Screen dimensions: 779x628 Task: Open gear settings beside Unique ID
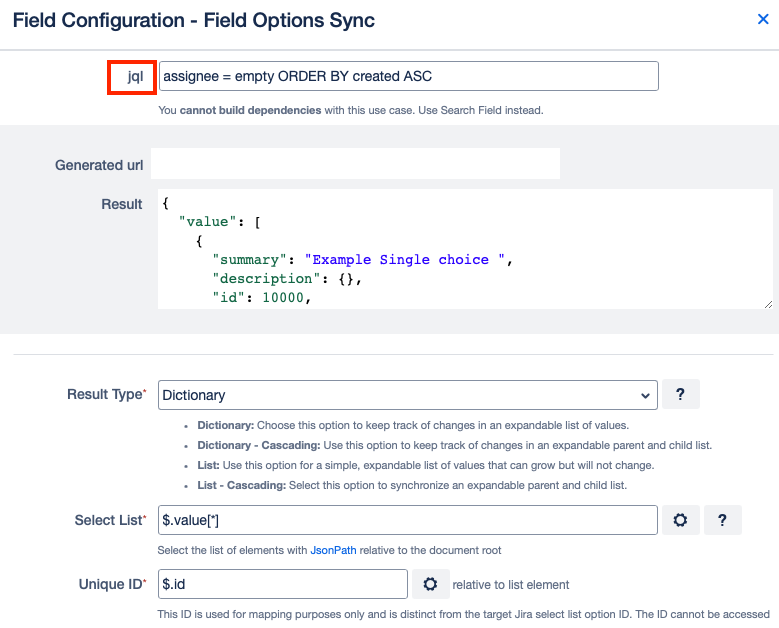pos(430,584)
